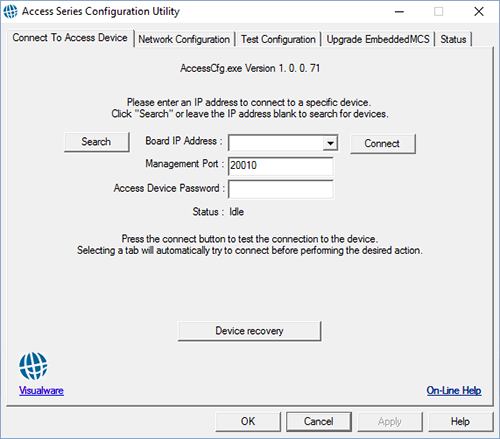The width and height of the screenshot is (500, 439).
Task: Click the globe icon in title bar
Action: point(10,11)
